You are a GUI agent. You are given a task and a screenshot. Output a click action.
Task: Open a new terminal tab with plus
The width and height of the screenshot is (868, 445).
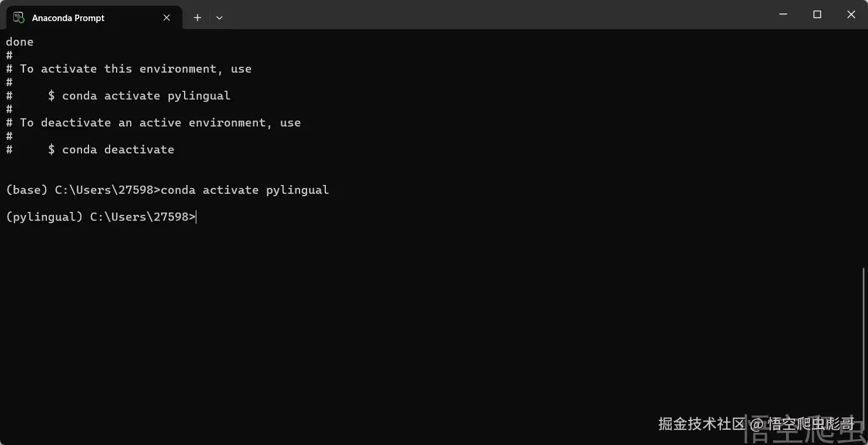point(198,18)
